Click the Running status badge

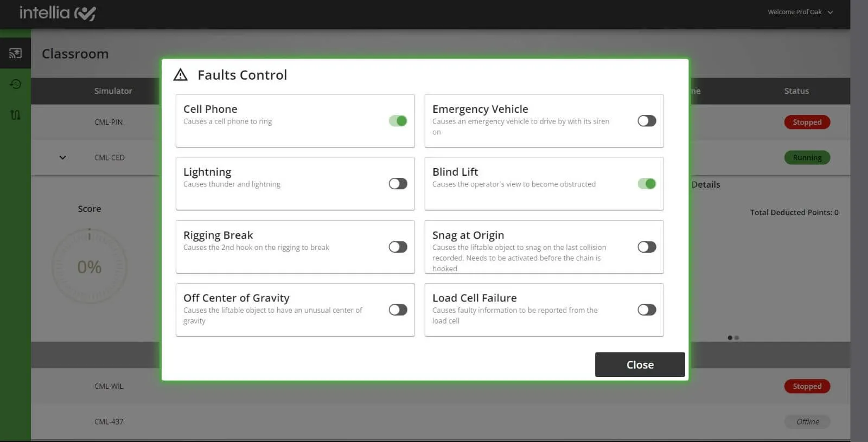pyautogui.click(x=807, y=157)
